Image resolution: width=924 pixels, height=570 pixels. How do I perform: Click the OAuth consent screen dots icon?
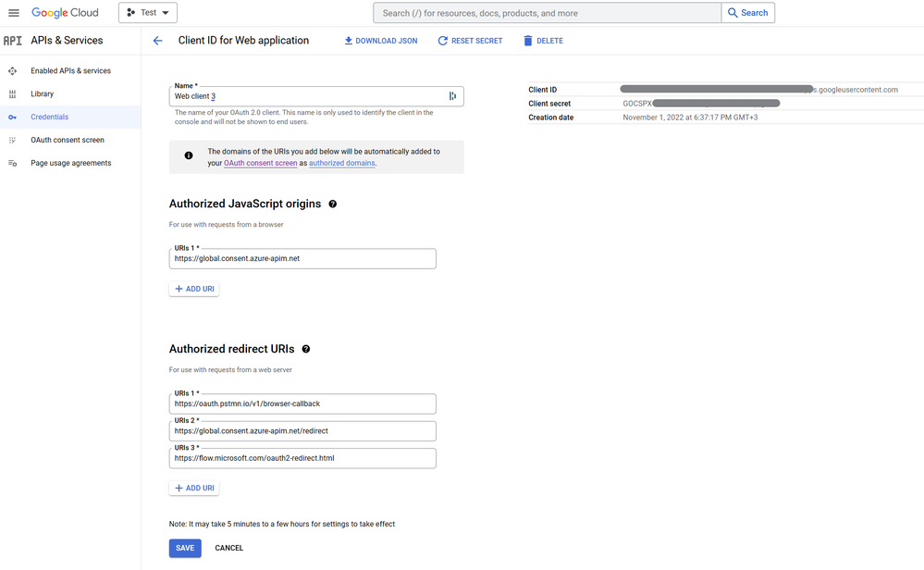point(12,141)
